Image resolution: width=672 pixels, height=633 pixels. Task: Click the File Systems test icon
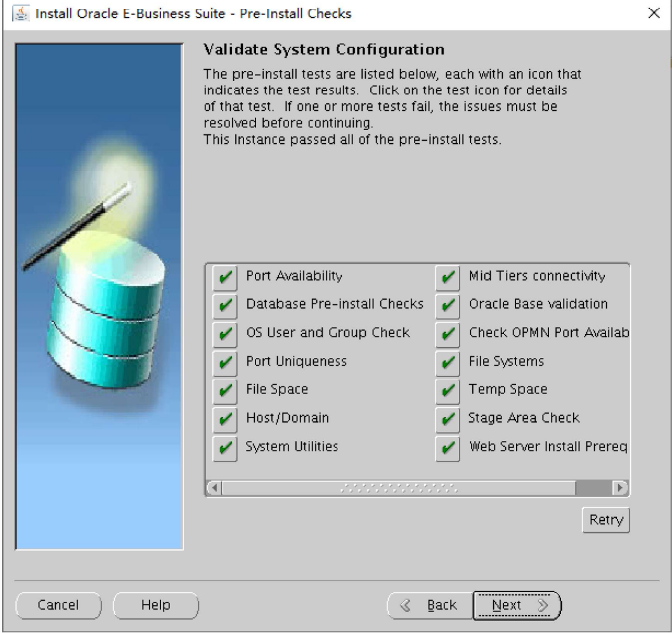tap(448, 363)
